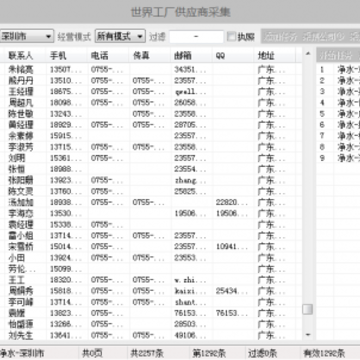Click the table scrollbar up arrow
The width and height of the screenshot is (360, 360).
[308, 54]
